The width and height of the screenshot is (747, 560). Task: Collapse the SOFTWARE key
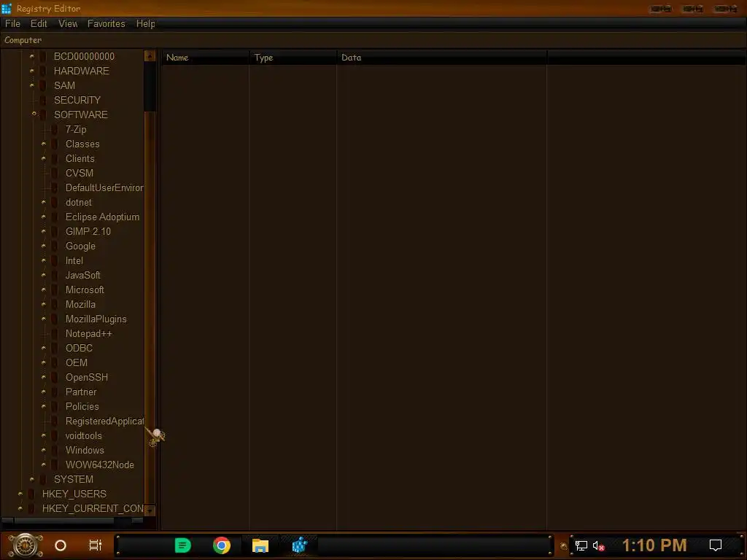[34, 114]
